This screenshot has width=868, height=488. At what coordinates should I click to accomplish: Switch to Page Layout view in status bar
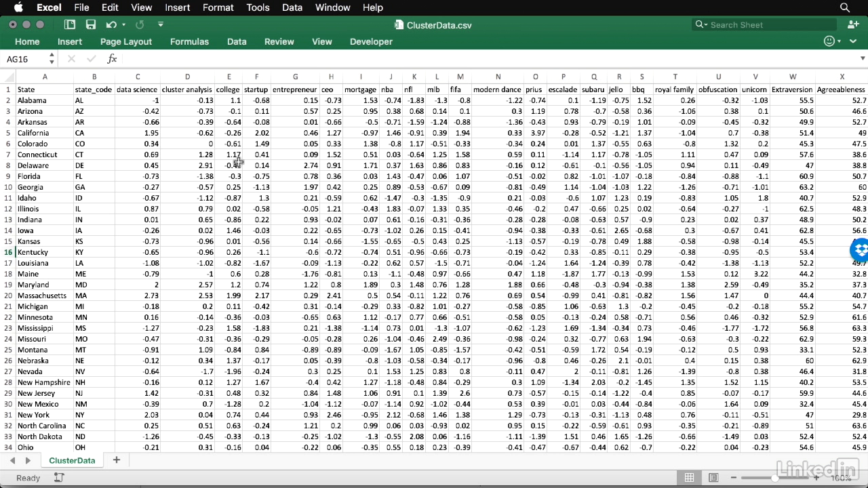click(x=713, y=478)
